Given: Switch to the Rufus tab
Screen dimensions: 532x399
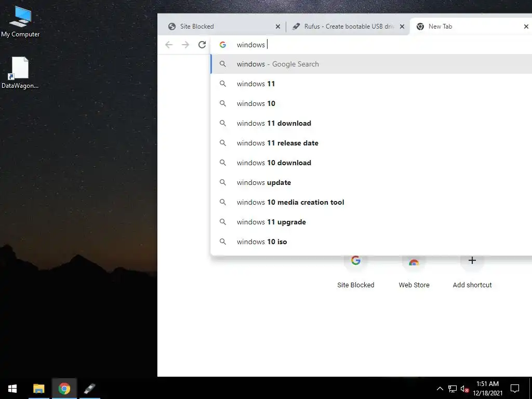Looking at the screenshot, I should click(348, 26).
